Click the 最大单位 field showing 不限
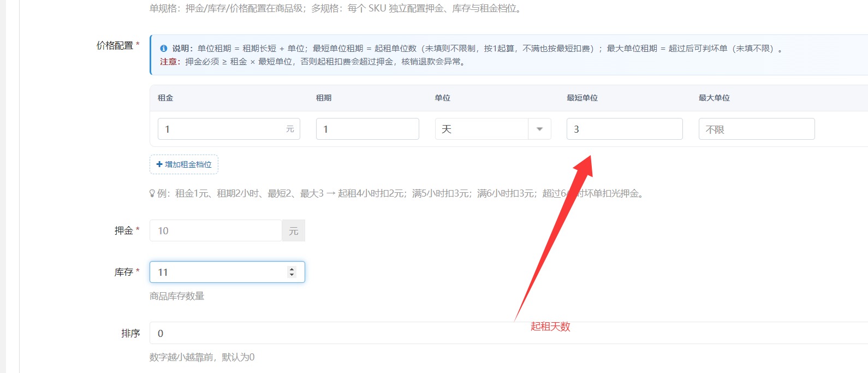Image resolution: width=868 pixels, height=373 pixels. tap(757, 129)
